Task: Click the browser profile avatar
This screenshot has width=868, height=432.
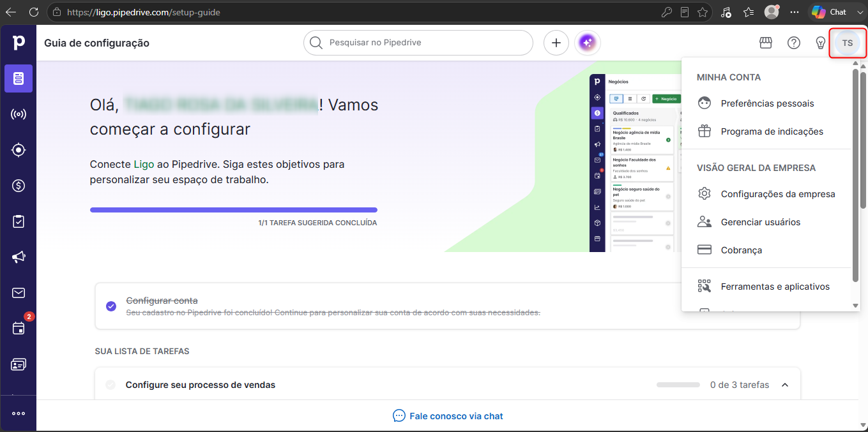Action: click(772, 12)
